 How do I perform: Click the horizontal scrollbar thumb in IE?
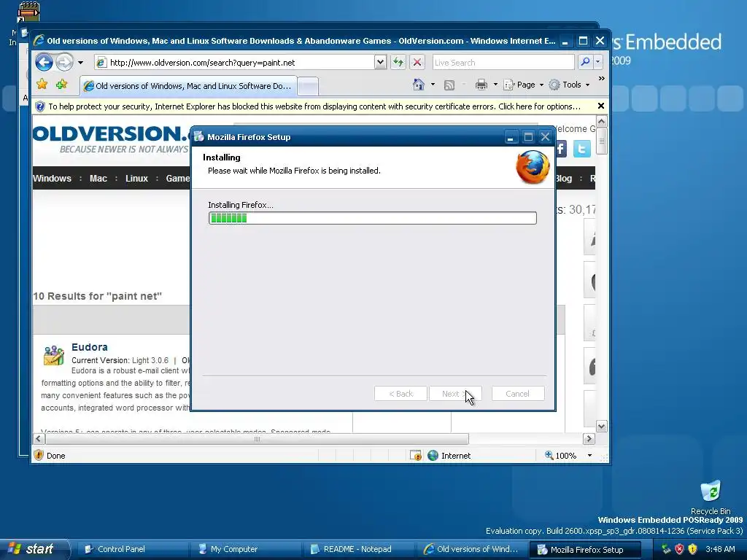(x=257, y=438)
